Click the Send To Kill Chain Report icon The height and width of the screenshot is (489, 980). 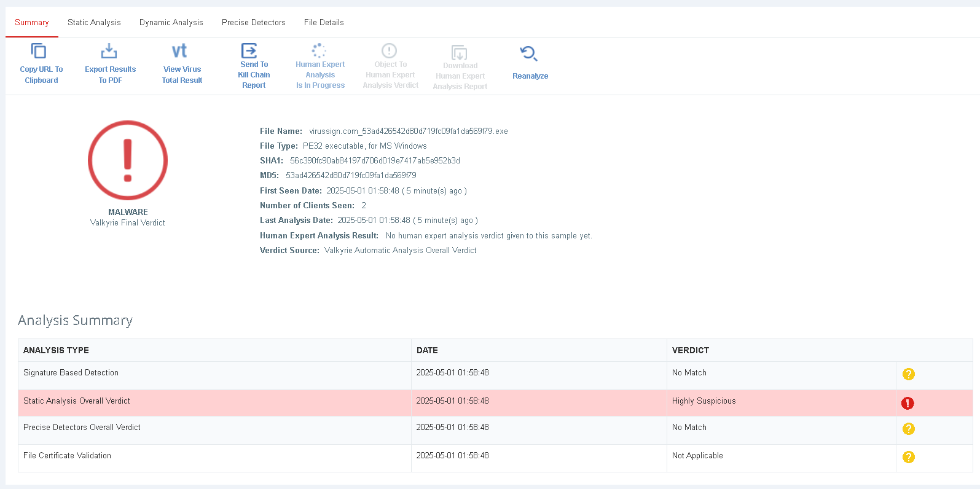[249, 50]
